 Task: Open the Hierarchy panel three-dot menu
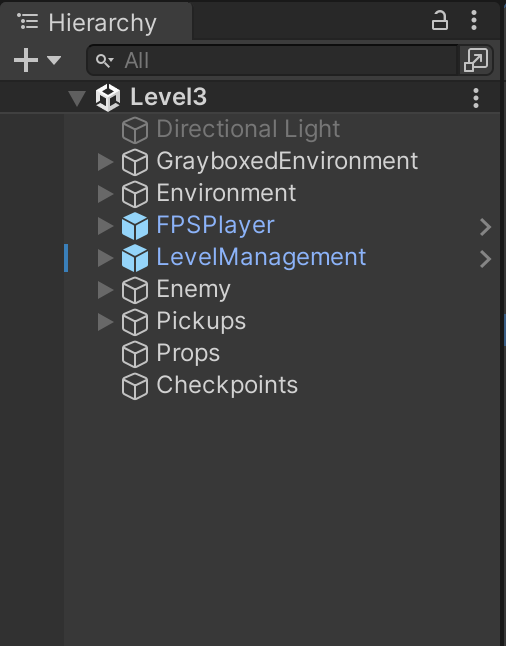474,20
